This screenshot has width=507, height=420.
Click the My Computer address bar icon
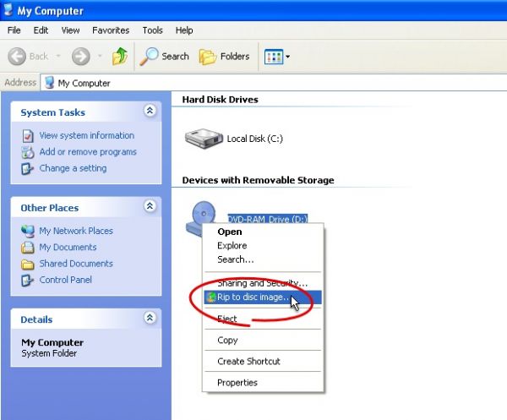pos(49,83)
